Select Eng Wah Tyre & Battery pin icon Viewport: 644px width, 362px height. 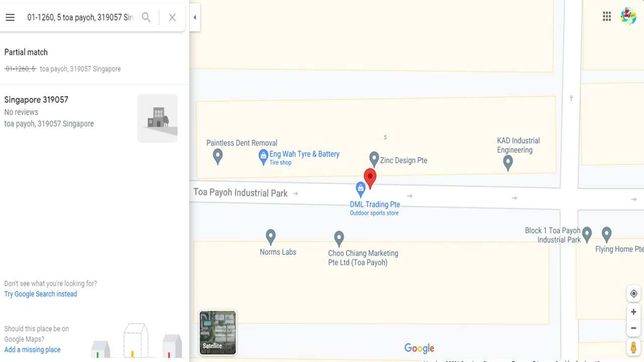coord(263,157)
